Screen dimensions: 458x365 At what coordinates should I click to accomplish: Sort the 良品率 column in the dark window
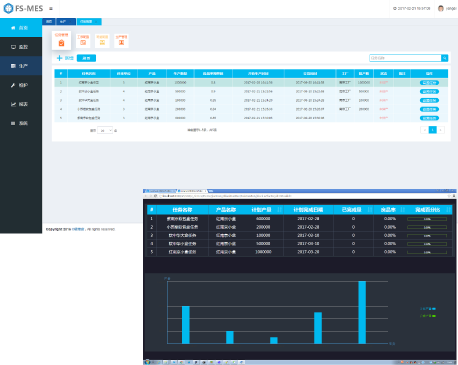pos(402,210)
